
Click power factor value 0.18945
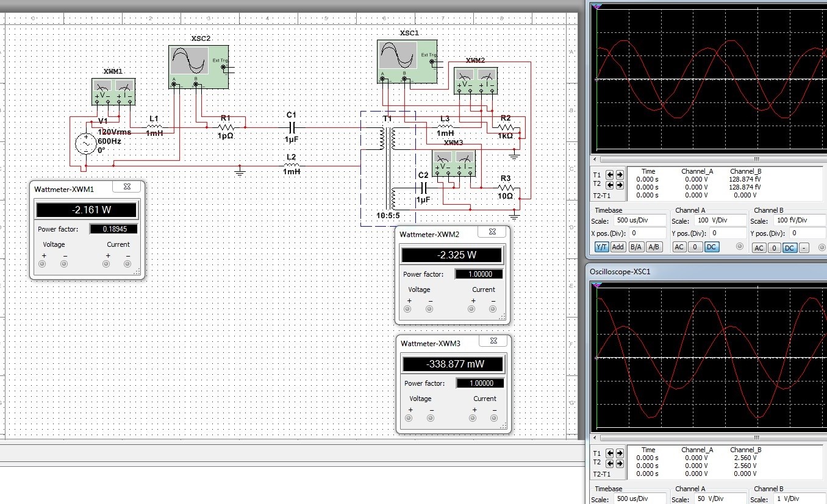[113, 229]
